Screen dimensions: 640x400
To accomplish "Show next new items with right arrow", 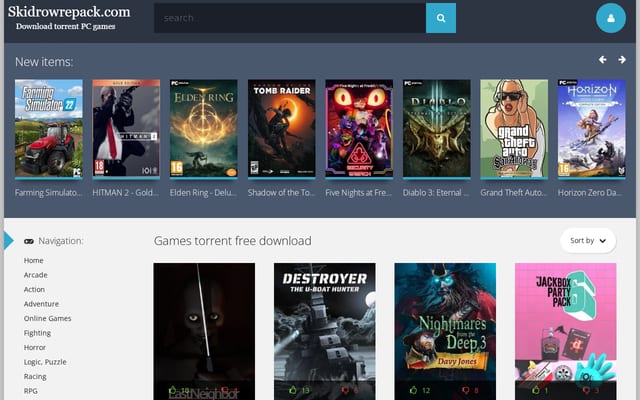I will click(x=622, y=60).
